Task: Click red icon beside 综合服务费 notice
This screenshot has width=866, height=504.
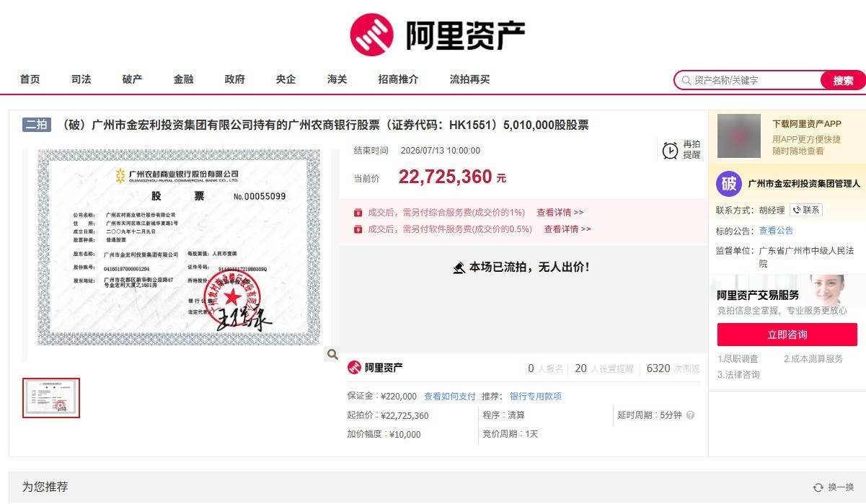Action: pos(358,213)
